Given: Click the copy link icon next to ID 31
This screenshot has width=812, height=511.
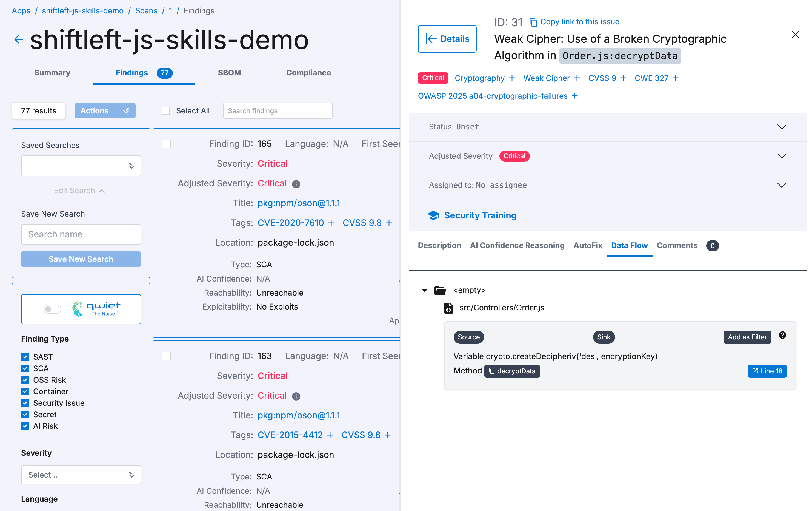Looking at the screenshot, I should pyautogui.click(x=533, y=22).
